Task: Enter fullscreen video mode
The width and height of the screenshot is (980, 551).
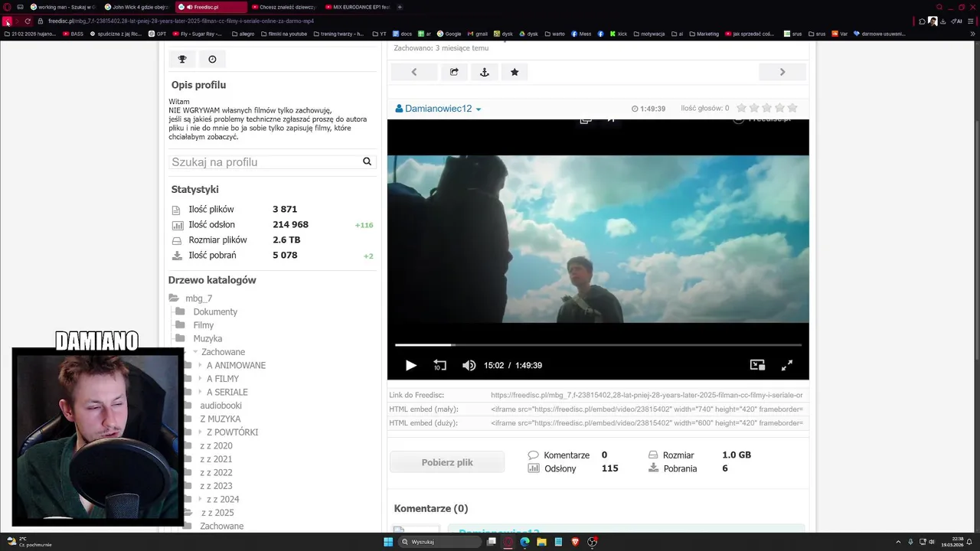Action: pyautogui.click(x=786, y=366)
